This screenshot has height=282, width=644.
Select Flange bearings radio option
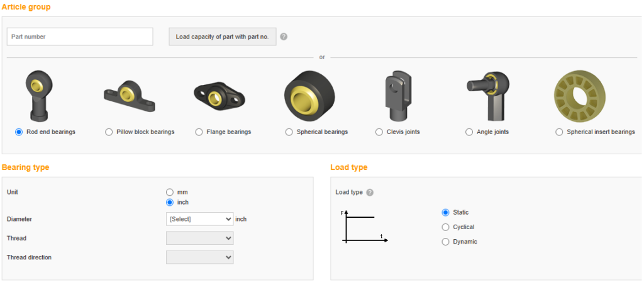point(199,132)
